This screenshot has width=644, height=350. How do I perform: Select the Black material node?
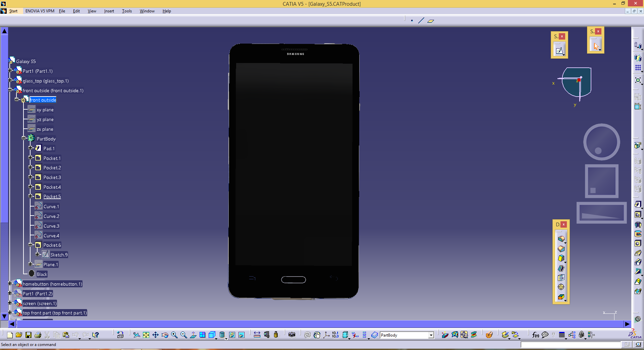pyautogui.click(x=42, y=274)
